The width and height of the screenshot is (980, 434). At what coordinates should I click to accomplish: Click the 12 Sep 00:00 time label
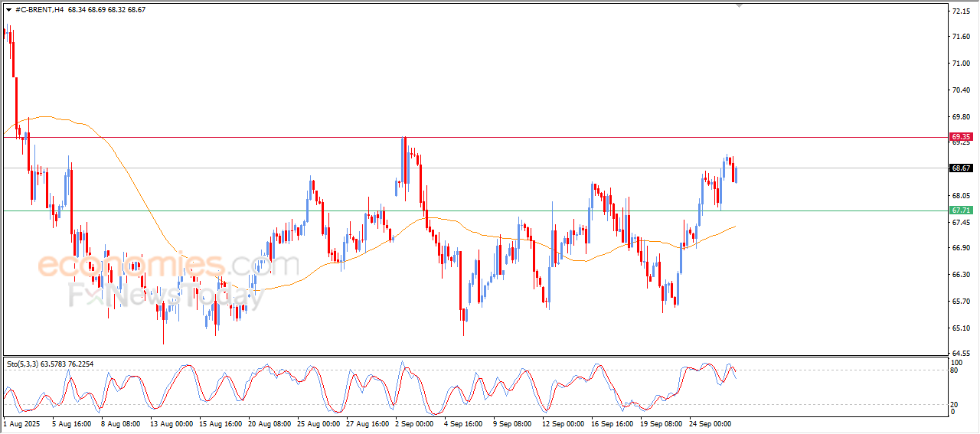pos(563,423)
